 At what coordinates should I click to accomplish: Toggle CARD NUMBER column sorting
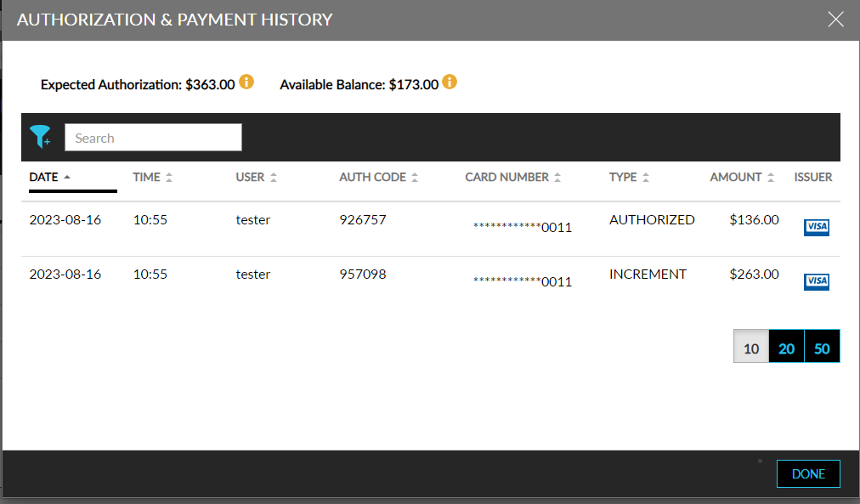(557, 177)
